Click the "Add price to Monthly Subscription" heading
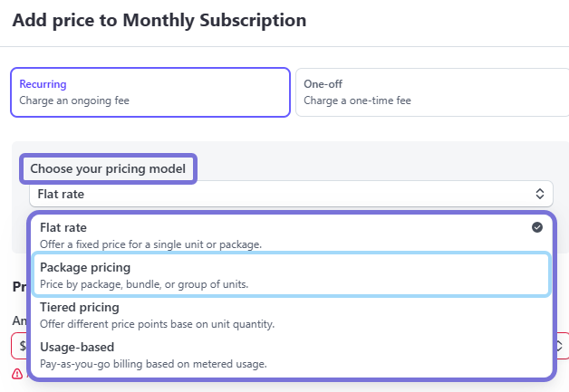 tap(159, 19)
